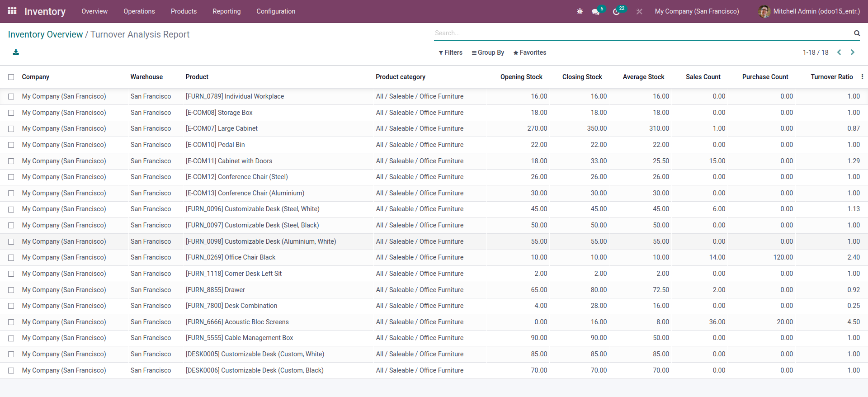
Task: Check the Acoustic Bloc Screens row checkbox
Action: point(11,322)
